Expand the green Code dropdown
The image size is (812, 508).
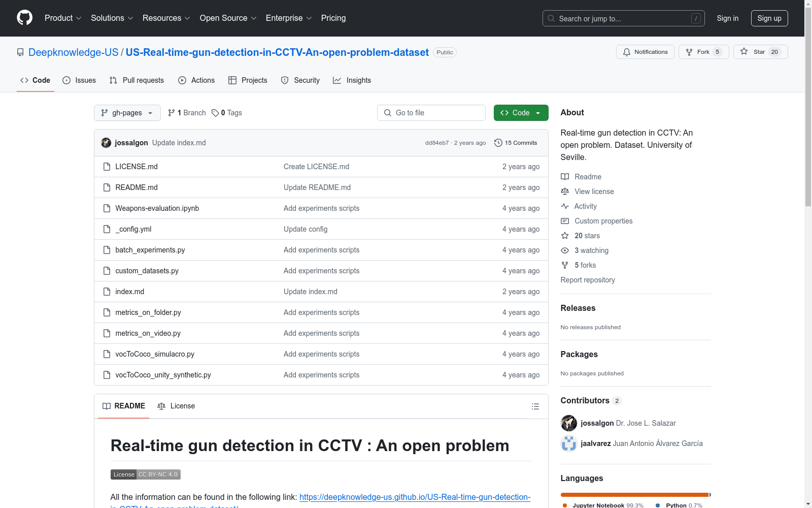pos(521,113)
